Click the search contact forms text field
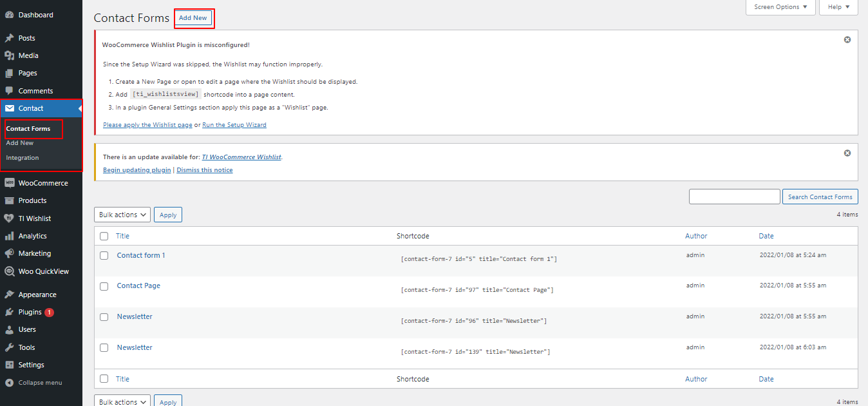Viewport: 868px width, 406px height. pos(734,197)
